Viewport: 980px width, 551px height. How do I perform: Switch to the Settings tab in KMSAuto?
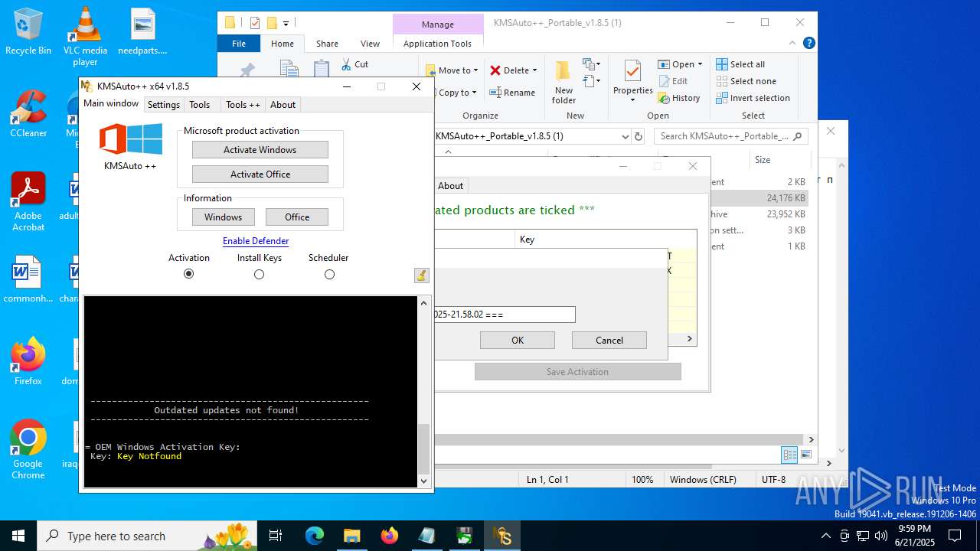coord(163,105)
